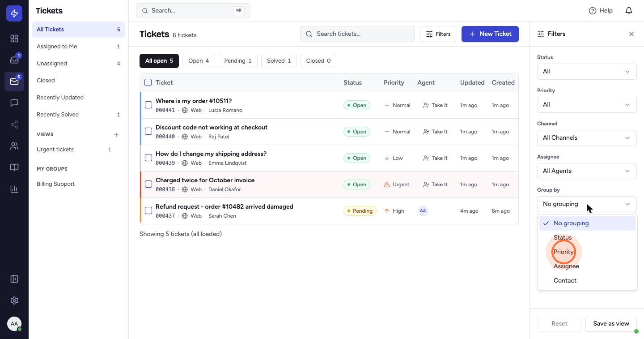Open Assigned to Me ticket list
The height and width of the screenshot is (339, 644).
[78, 47]
